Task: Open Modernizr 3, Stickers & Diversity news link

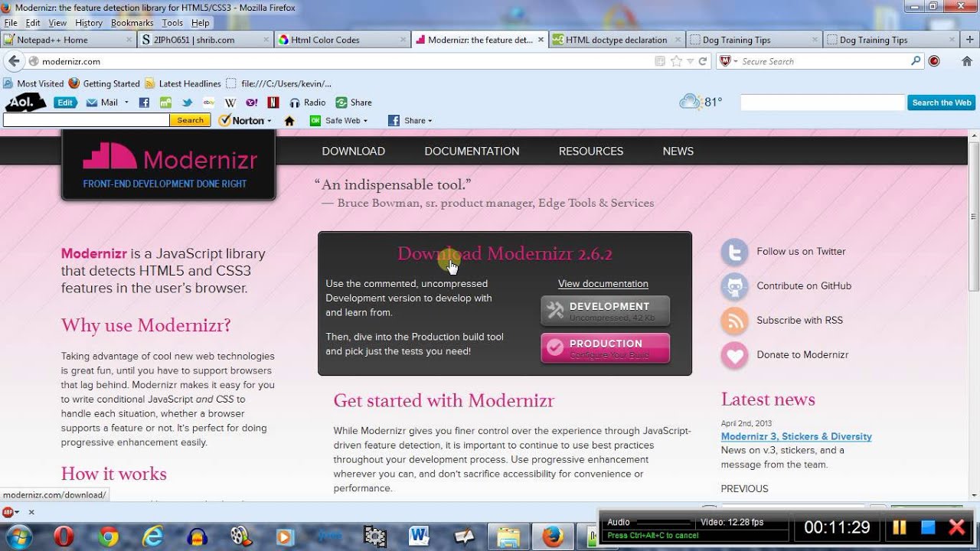Action: click(x=796, y=436)
